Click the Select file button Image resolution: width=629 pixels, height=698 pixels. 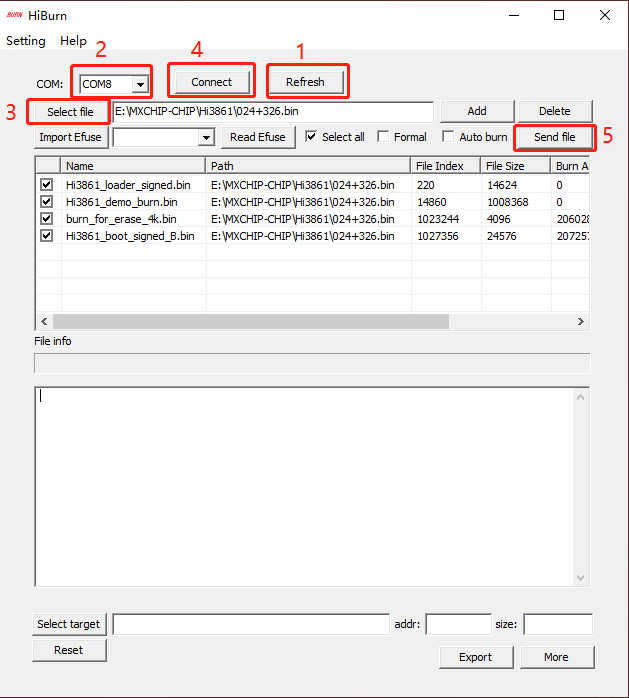[70, 112]
